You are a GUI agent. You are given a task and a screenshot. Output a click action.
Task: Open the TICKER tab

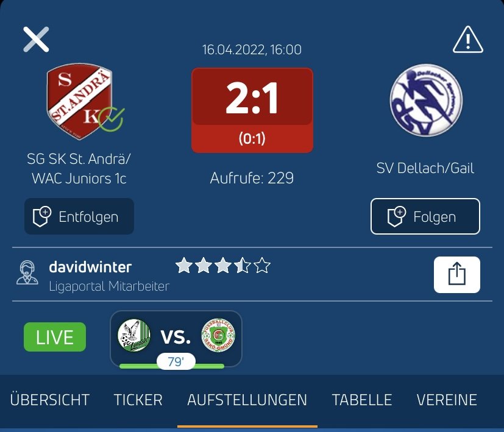coord(138,400)
